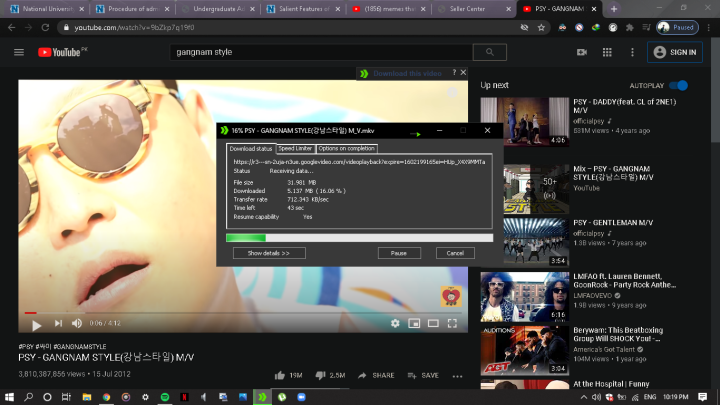Click Show details button in download dialog
720x405 pixels.
(x=269, y=253)
